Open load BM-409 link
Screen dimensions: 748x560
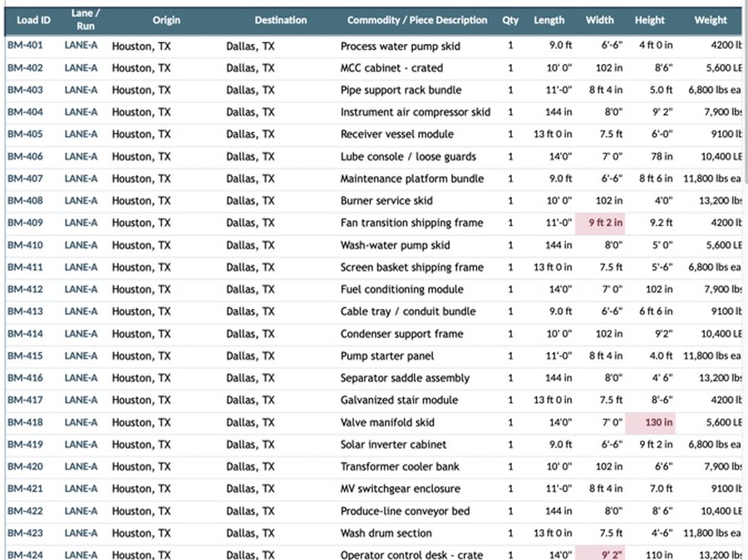pos(25,223)
